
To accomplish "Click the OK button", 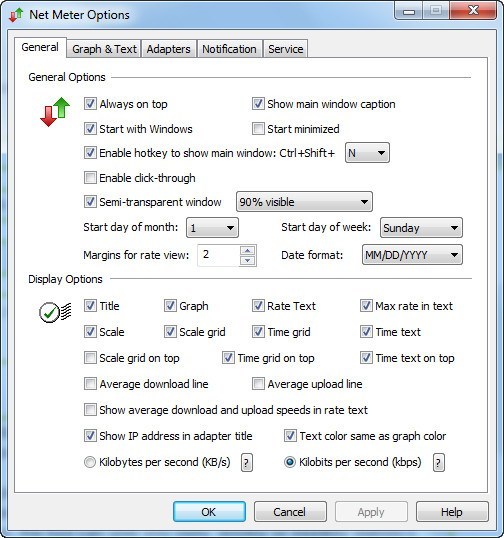I will pos(209,512).
